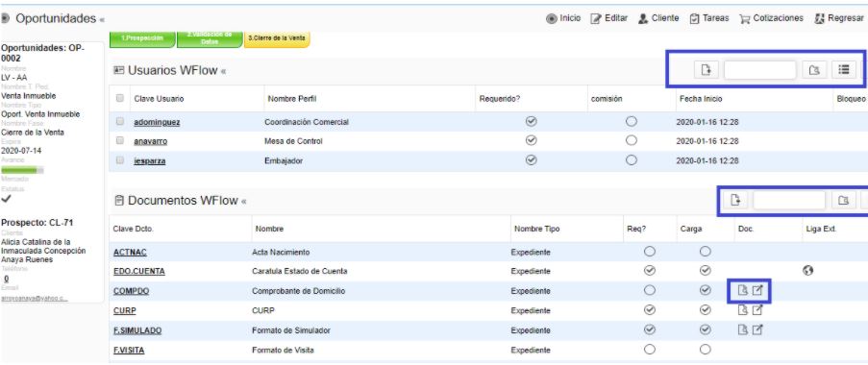Click edit document icon for COMPDO row
The height and width of the screenshot is (365, 868).
point(757,290)
